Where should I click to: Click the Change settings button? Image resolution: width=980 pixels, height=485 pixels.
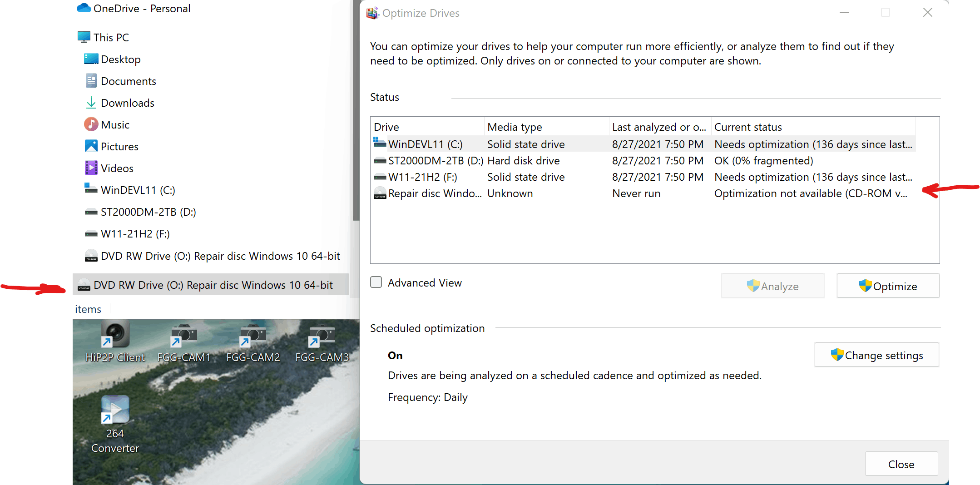pyautogui.click(x=876, y=355)
